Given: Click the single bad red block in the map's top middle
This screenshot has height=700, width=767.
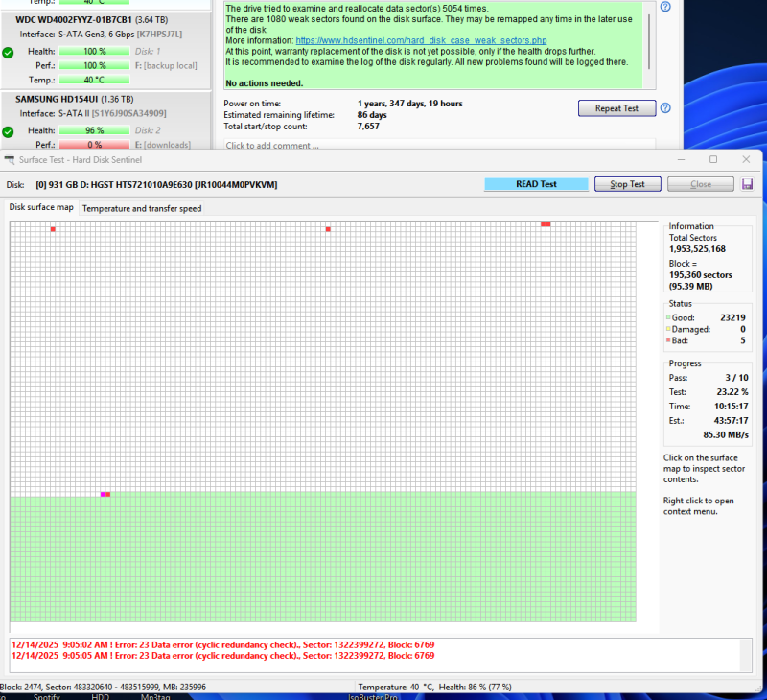Looking at the screenshot, I should [328, 229].
